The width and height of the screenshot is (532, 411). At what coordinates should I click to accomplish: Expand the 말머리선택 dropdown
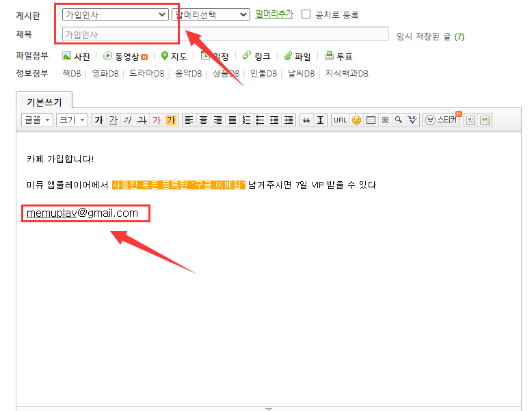tap(211, 14)
